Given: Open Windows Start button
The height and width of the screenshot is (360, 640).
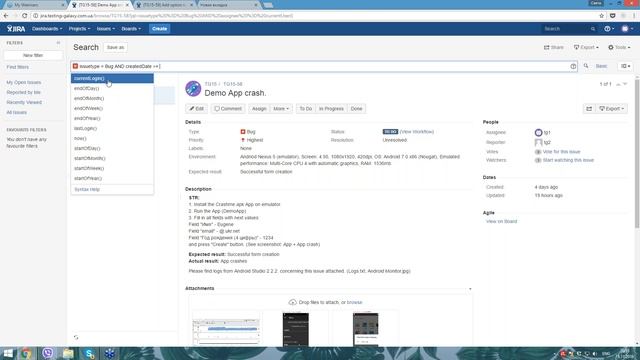Looking at the screenshot, I should 8,353.
